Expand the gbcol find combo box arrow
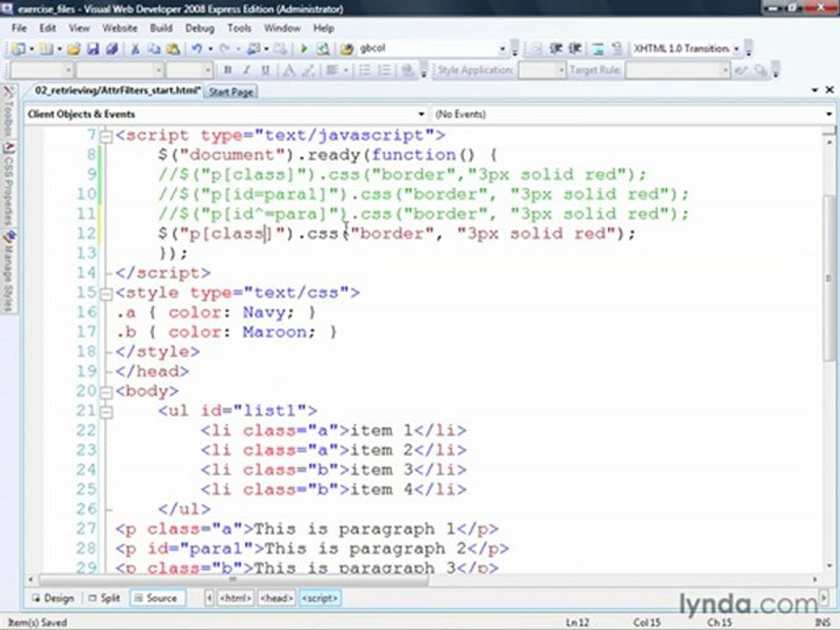840x630 pixels. pos(502,49)
